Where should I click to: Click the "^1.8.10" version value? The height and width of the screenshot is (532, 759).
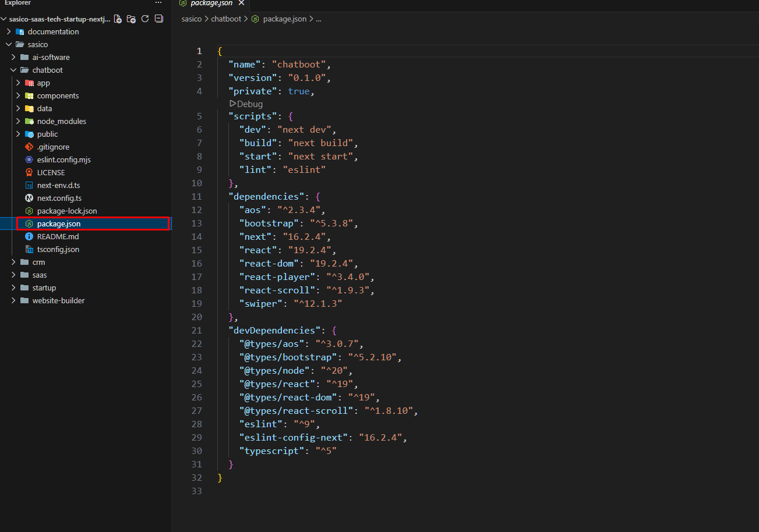coord(389,411)
